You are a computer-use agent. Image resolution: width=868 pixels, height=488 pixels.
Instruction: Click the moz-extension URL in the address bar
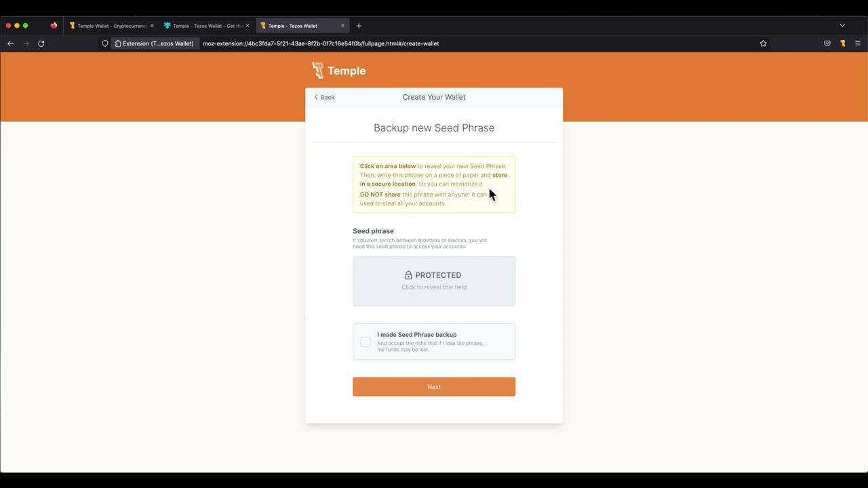(321, 43)
